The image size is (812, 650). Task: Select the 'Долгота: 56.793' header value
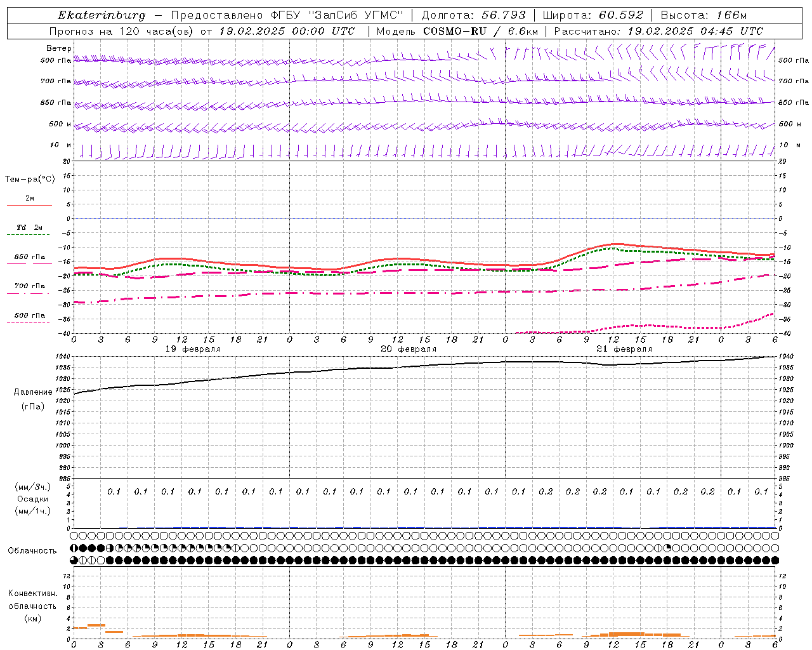473,15
